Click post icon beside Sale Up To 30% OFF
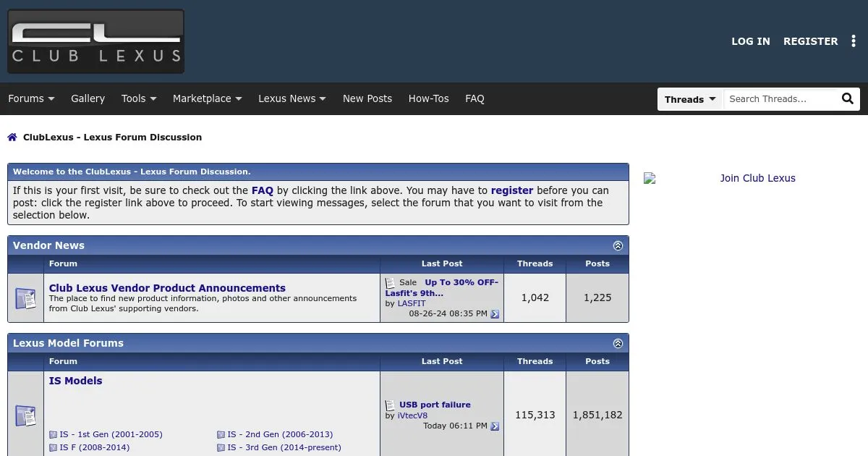This screenshot has height=456, width=868. [390, 283]
